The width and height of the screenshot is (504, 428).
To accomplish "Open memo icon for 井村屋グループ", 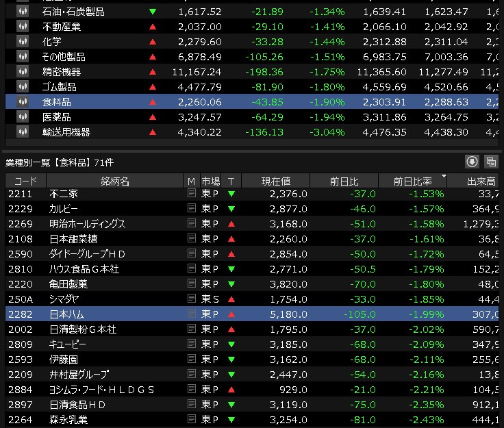I will (x=192, y=374).
